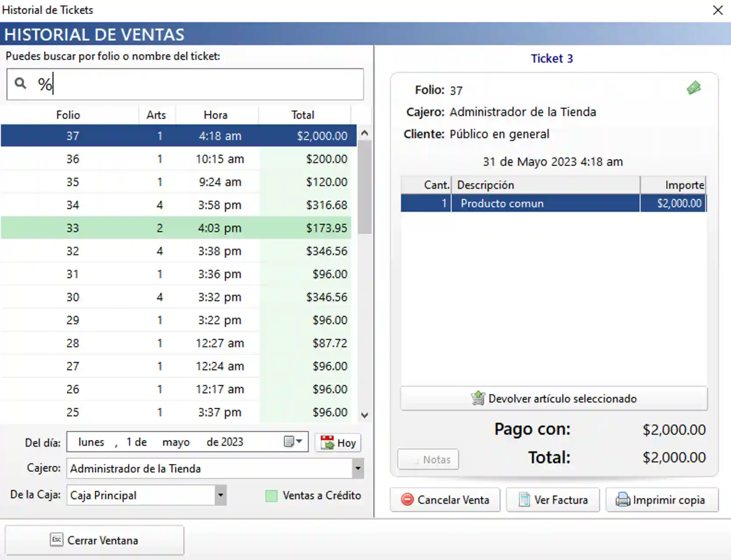The height and width of the screenshot is (560, 731).
Task: Click the green cash payment icon
Action: tap(694, 88)
